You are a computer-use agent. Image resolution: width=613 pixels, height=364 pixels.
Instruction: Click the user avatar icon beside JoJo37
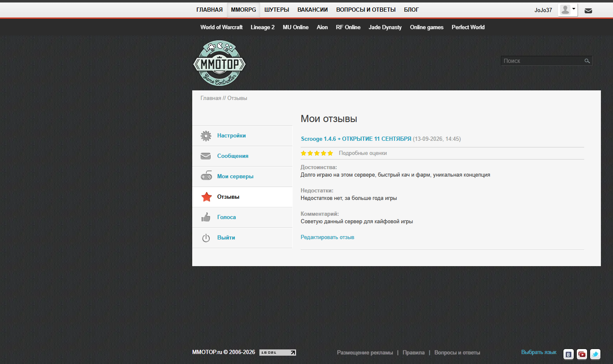(x=565, y=10)
